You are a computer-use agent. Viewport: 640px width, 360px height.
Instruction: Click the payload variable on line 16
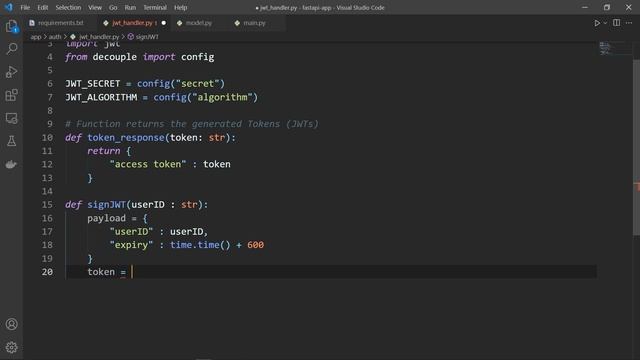coord(107,218)
